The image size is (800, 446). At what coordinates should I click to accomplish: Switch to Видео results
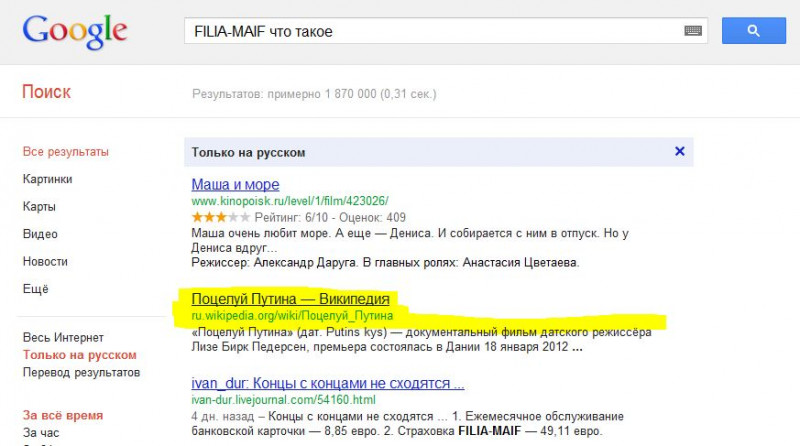tap(40, 234)
